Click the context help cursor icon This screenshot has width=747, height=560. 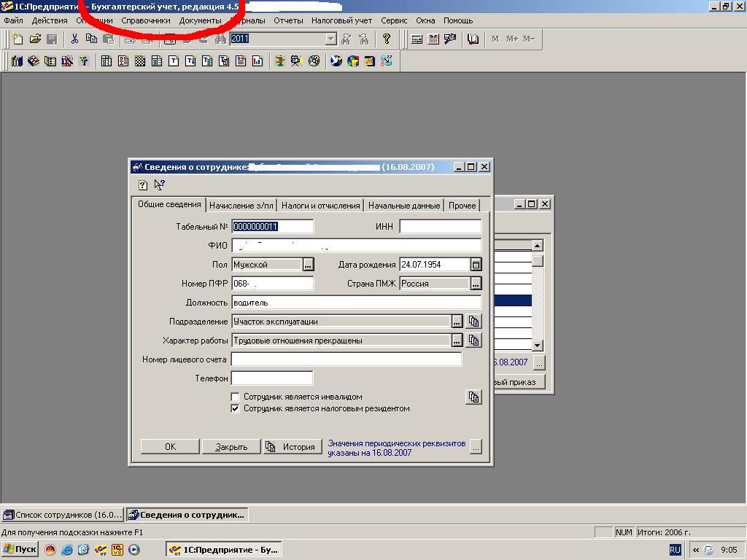(159, 185)
